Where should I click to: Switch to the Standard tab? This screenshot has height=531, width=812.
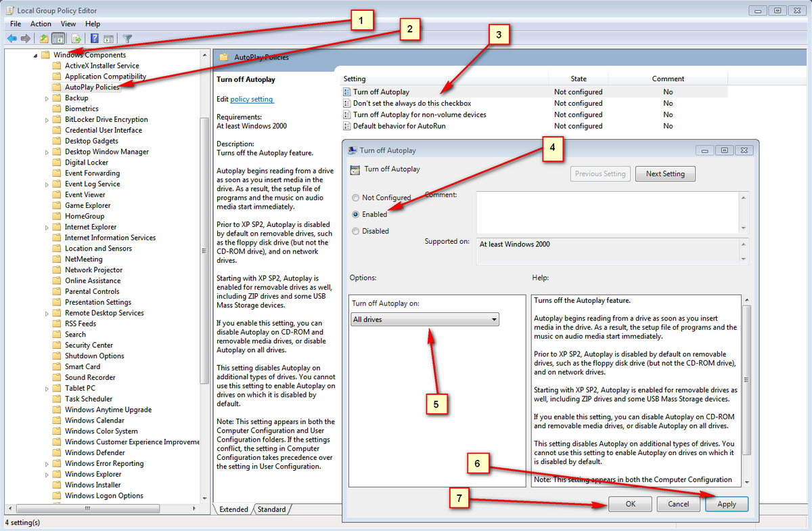point(271,509)
